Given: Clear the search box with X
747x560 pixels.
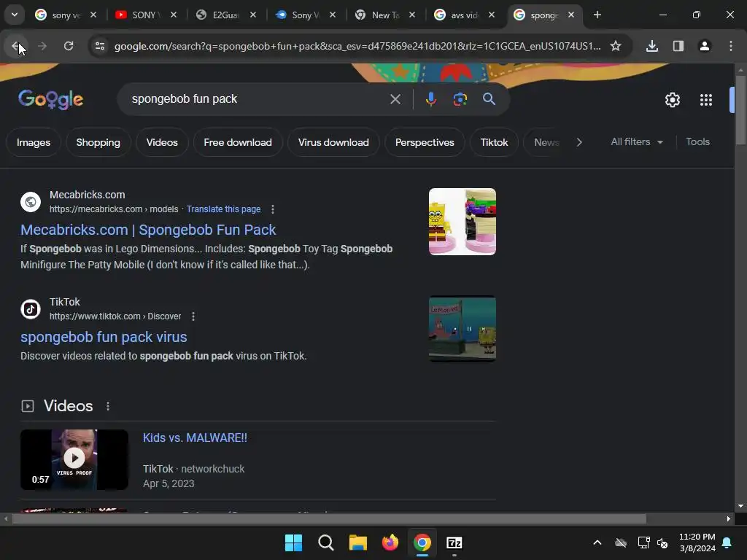Looking at the screenshot, I should 395,99.
